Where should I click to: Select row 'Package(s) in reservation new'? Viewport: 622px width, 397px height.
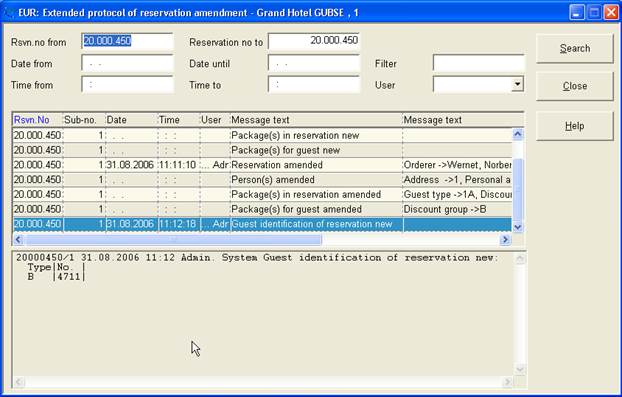[x=262, y=135]
